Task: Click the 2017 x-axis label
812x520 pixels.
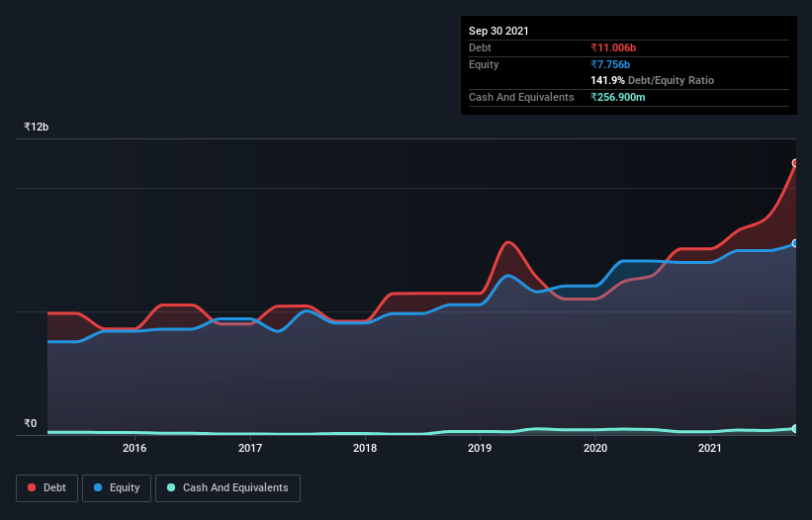Action: pos(250,448)
